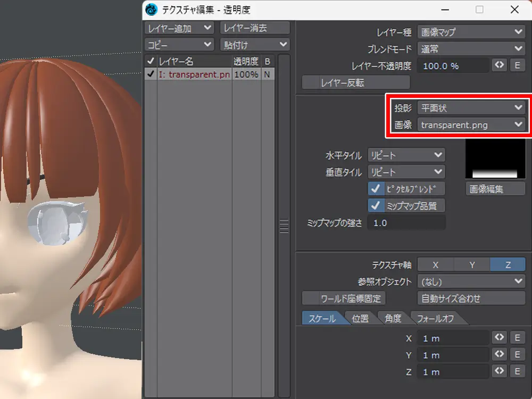Click the 自動サイズ合わせ button
The width and height of the screenshot is (532, 399).
[x=471, y=298]
